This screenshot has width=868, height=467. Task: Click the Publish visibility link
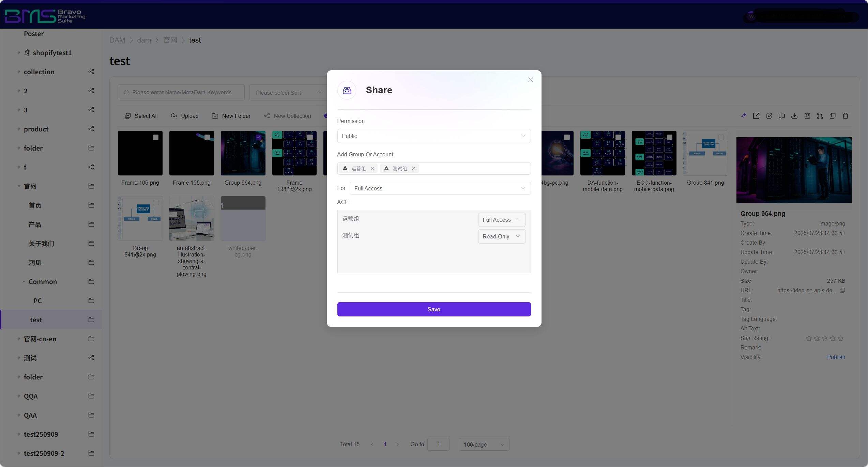point(836,357)
